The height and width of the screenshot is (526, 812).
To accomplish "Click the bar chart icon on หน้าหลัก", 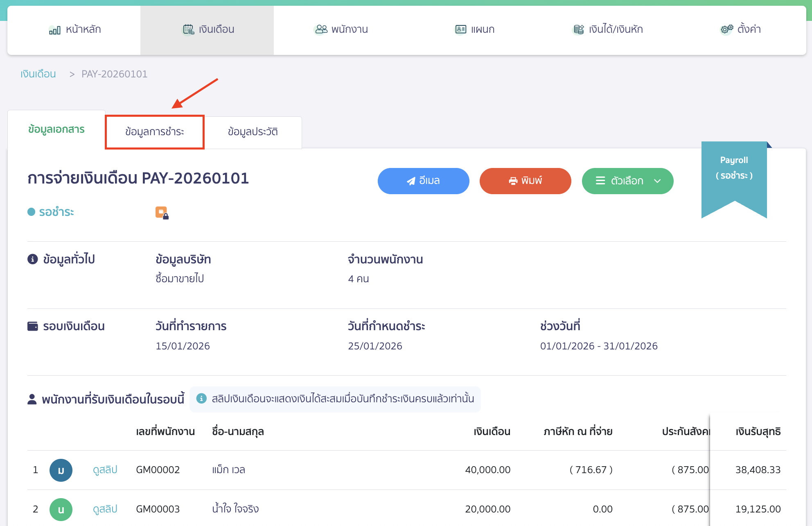I will point(54,29).
